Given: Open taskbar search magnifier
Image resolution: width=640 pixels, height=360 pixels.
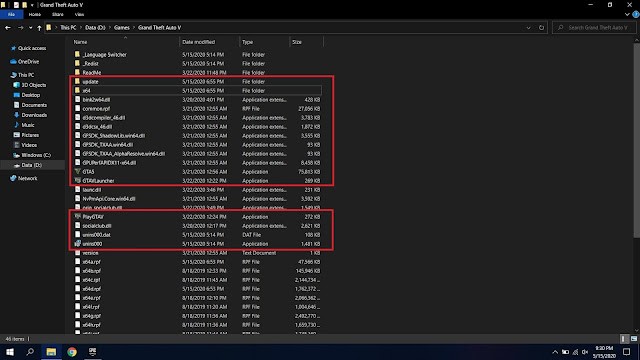Looking at the screenshot, I should pyautogui.click(x=30, y=352).
